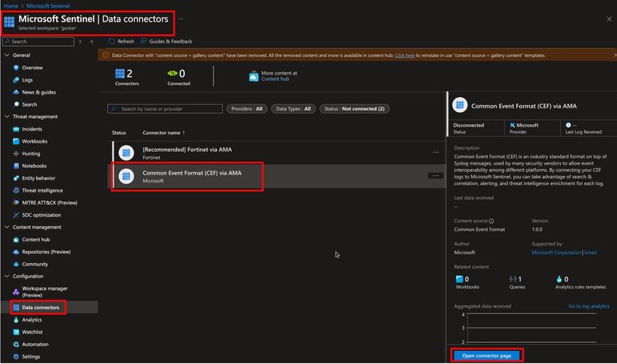
Task: Open more options for CEF connector row
Action: (x=435, y=176)
